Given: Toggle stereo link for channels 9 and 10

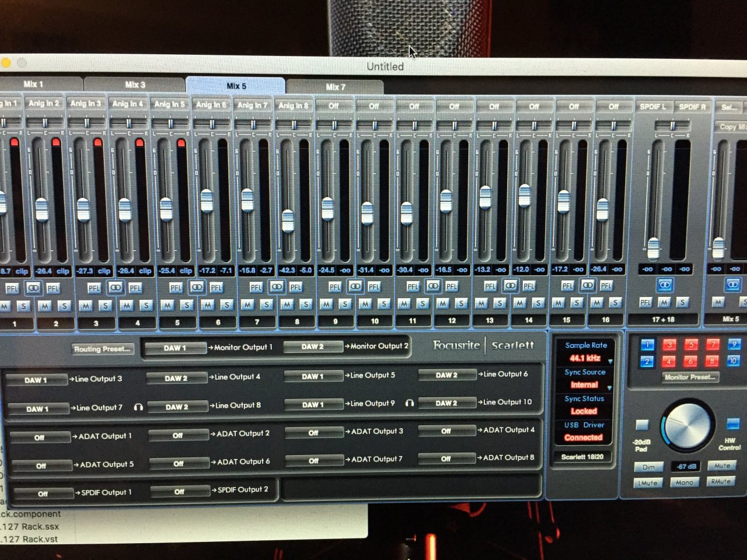Looking at the screenshot, I should 355,286.
